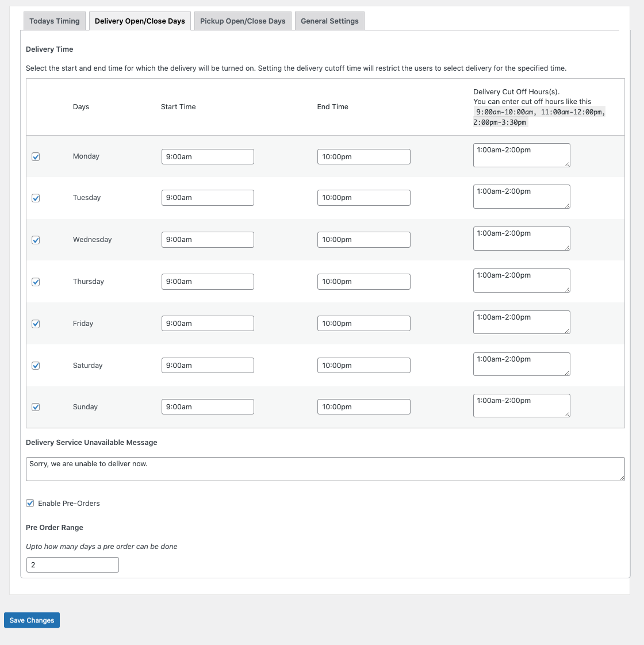This screenshot has height=645, width=644.
Task: Click Saturday's End Time field
Action: pos(363,365)
